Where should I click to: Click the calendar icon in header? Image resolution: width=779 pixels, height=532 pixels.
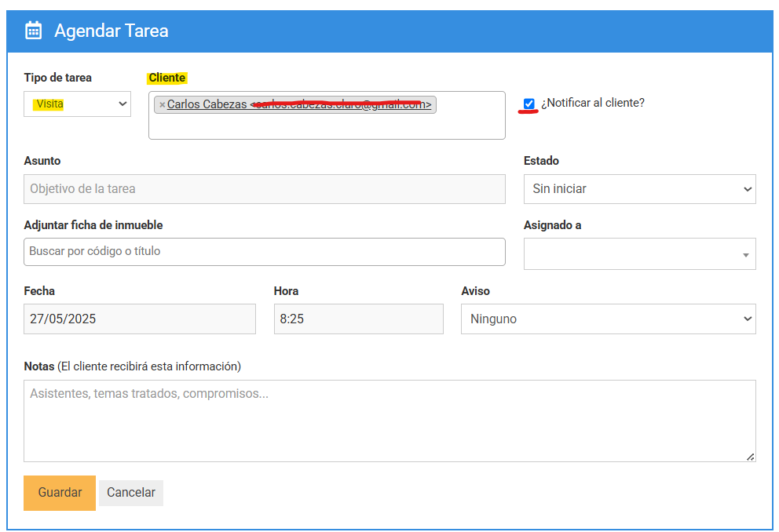[33, 31]
